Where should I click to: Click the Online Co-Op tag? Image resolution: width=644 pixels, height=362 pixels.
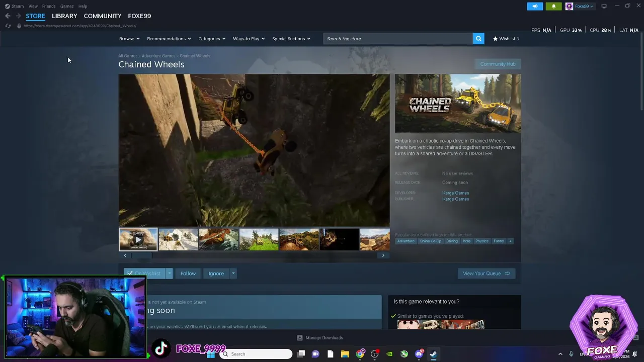[430, 241]
